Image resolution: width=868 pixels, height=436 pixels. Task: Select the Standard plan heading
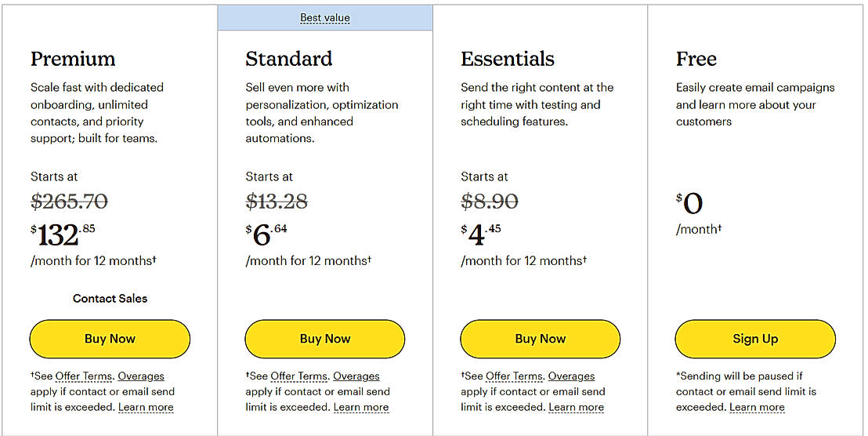pos(289,59)
